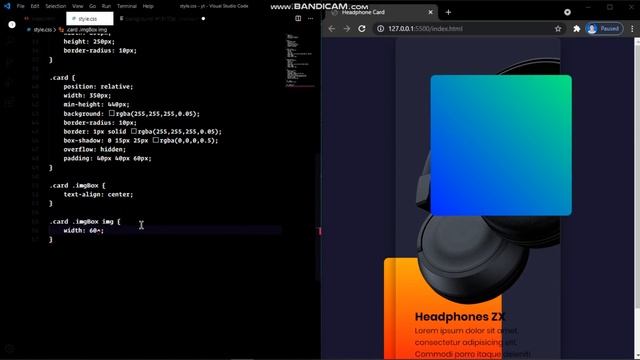Open the Run menu

point(106,6)
